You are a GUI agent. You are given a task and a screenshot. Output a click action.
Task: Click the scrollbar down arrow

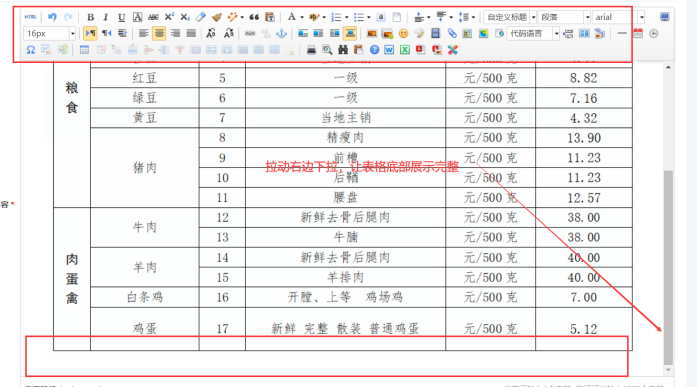click(x=668, y=370)
